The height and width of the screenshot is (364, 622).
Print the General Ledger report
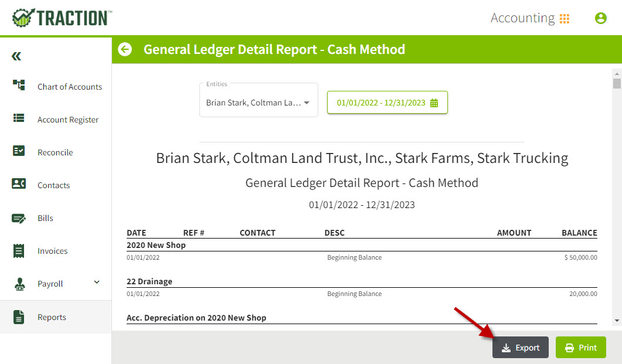pos(580,347)
